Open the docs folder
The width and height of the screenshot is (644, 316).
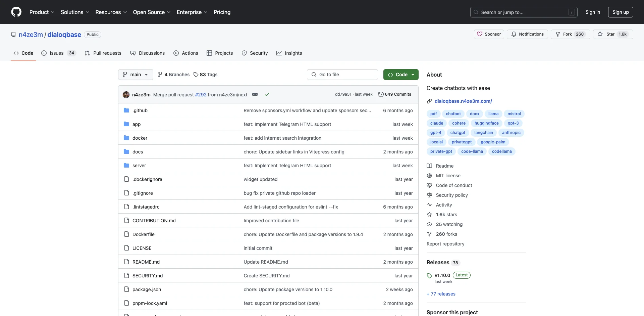click(138, 152)
